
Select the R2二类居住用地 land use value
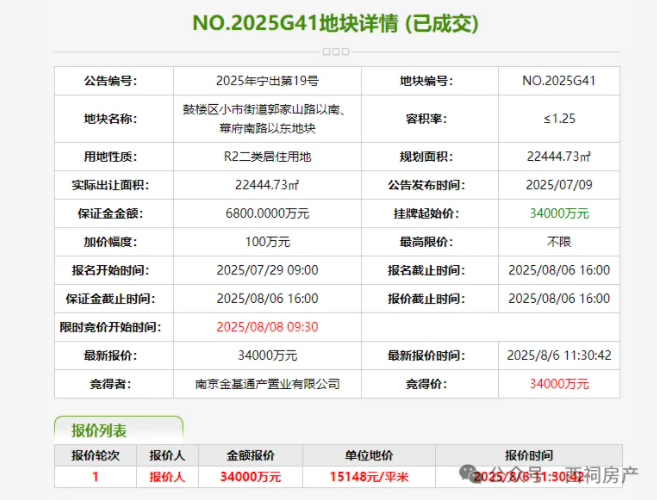click(x=267, y=157)
